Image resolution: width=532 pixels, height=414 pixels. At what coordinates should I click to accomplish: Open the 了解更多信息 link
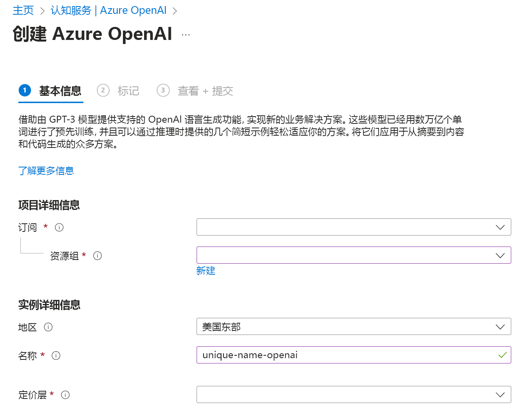(46, 171)
